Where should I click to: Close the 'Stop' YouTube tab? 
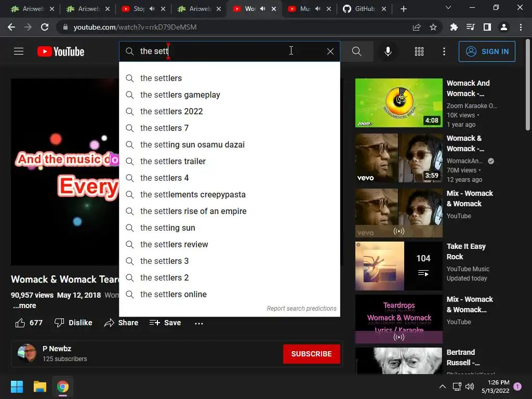[x=163, y=9]
